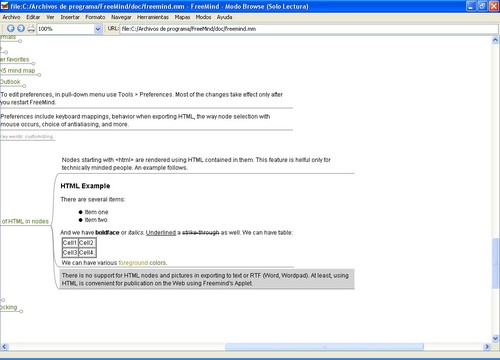The image size is (500, 360).
Task: Click the printer icon in the toolbar
Action: (31, 29)
